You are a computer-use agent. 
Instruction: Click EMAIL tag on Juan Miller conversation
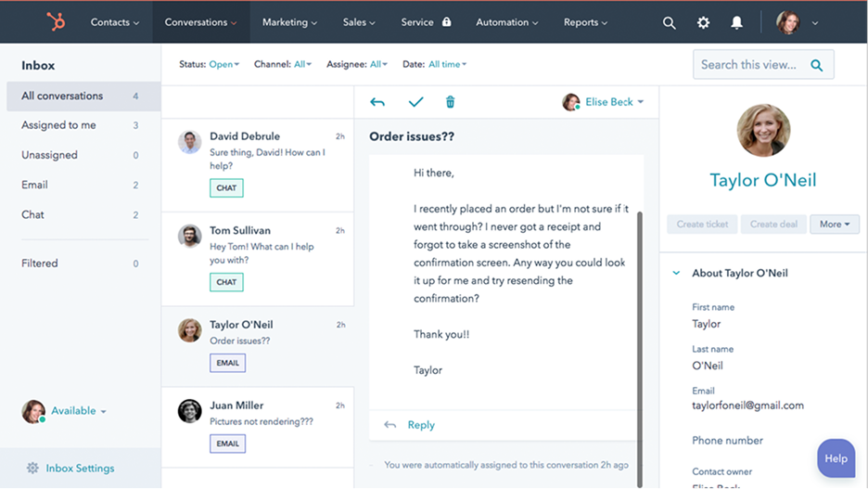[x=227, y=444]
